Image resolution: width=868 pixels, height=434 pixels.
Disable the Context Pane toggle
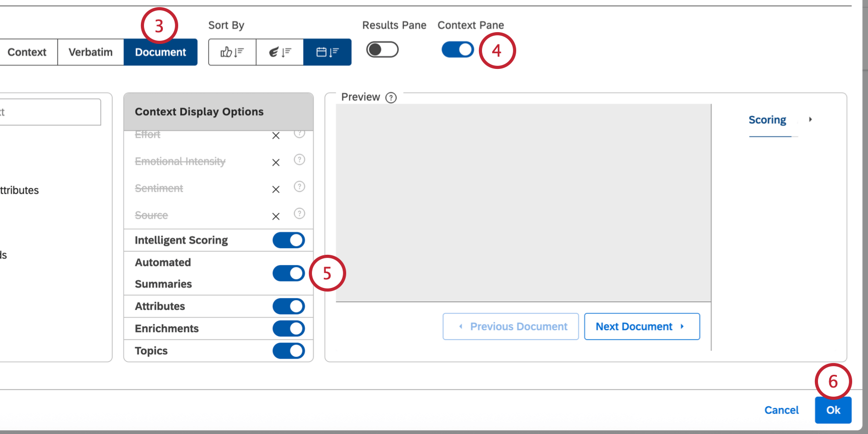pos(457,50)
